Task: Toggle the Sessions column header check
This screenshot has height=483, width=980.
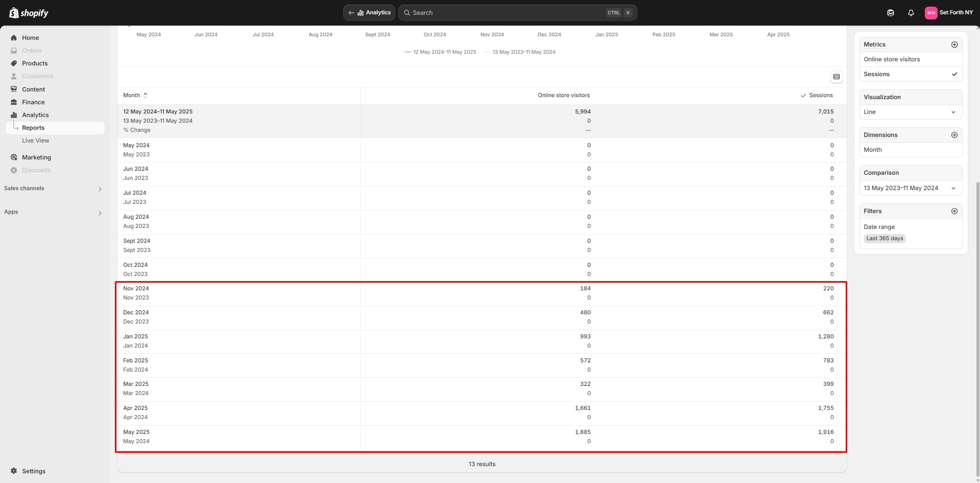Action: coord(803,96)
